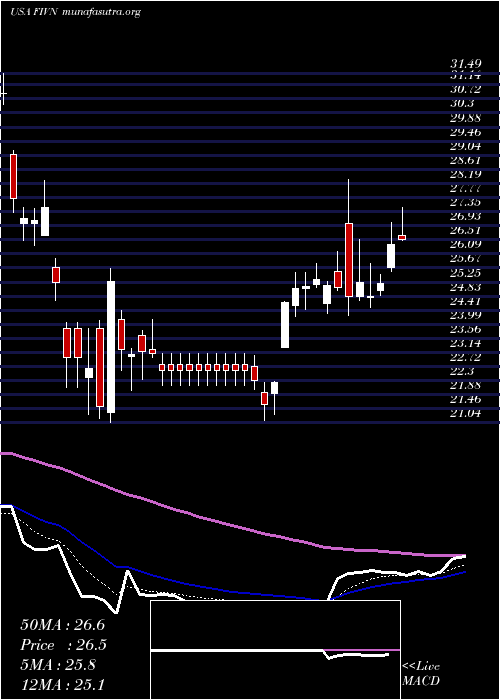Select the 12MA : 25.1 readout
This screenshot has width=500, height=700.
(62, 685)
